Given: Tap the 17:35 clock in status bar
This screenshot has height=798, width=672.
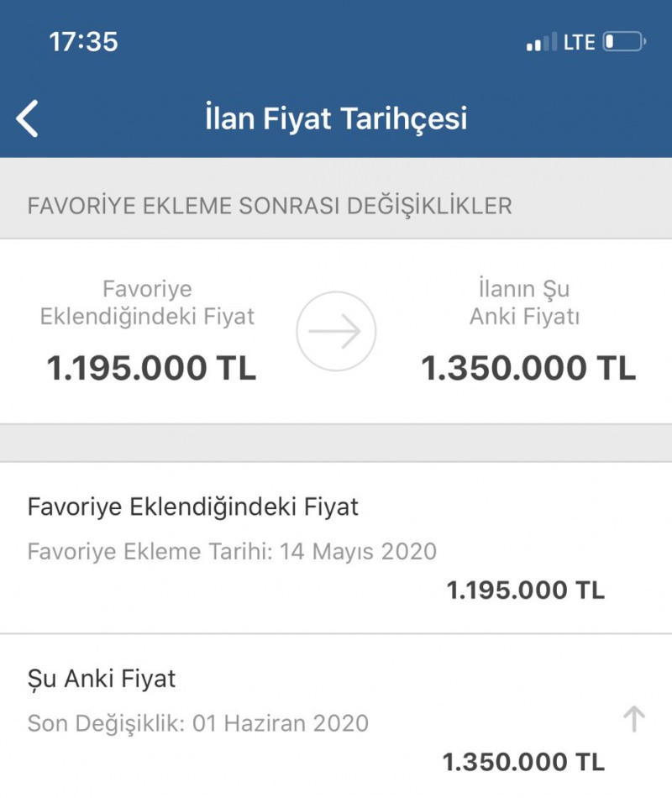Looking at the screenshot, I should click(x=83, y=42).
